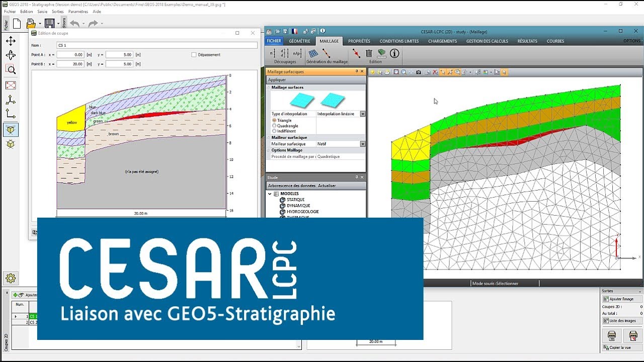Switch to the CHARGEMENTS tab
The width and height of the screenshot is (644, 362).
[x=443, y=41]
